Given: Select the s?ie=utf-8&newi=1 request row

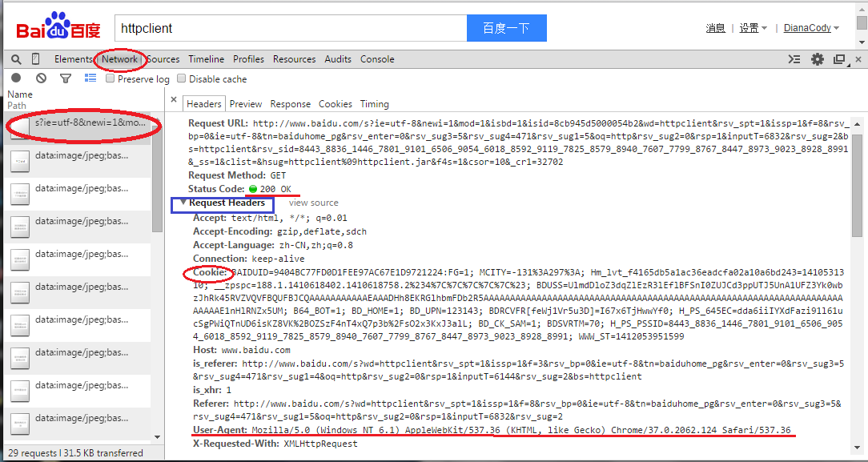Looking at the screenshot, I should (x=78, y=128).
